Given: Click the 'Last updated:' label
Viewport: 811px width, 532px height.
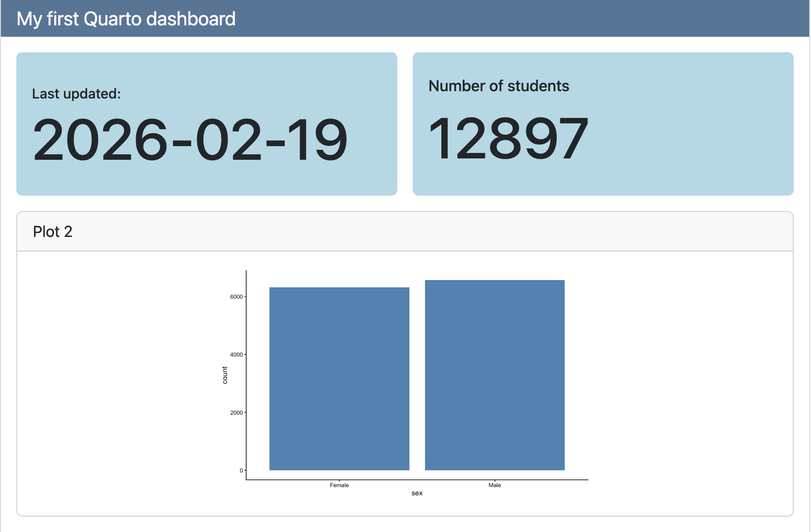Looking at the screenshot, I should pyautogui.click(x=76, y=94).
